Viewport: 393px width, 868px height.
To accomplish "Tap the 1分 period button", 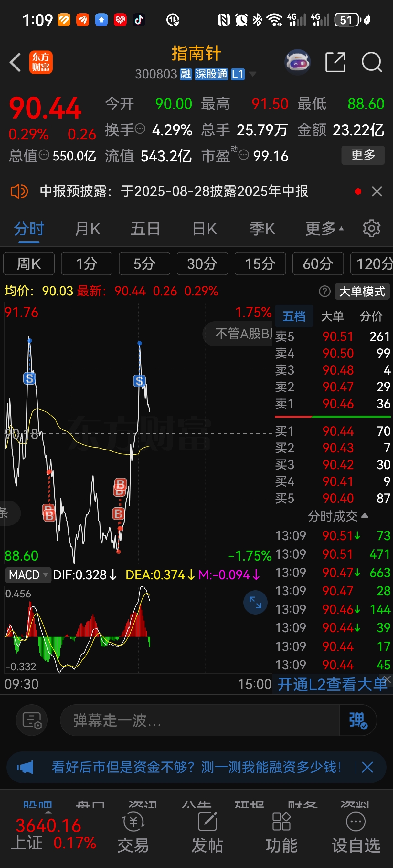I will [87, 263].
